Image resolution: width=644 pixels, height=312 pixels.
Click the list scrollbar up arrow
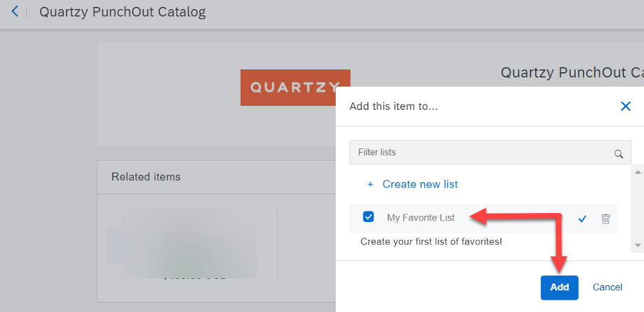pos(637,172)
